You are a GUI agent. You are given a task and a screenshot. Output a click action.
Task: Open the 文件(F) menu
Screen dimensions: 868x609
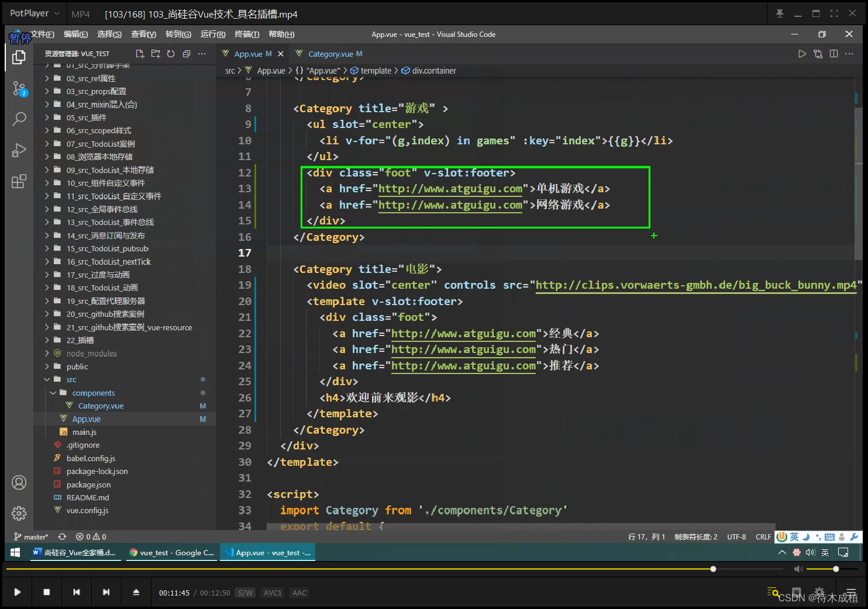pyautogui.click(x=42, y=34)
